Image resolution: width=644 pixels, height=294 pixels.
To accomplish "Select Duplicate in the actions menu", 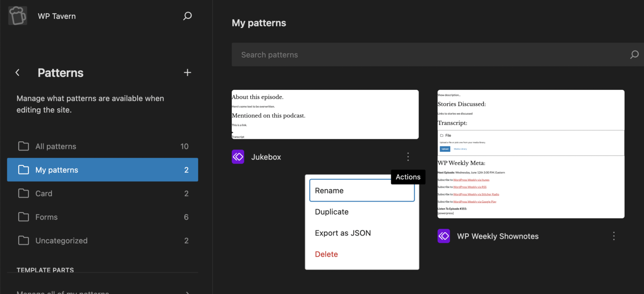I will [x=362, y=212].
